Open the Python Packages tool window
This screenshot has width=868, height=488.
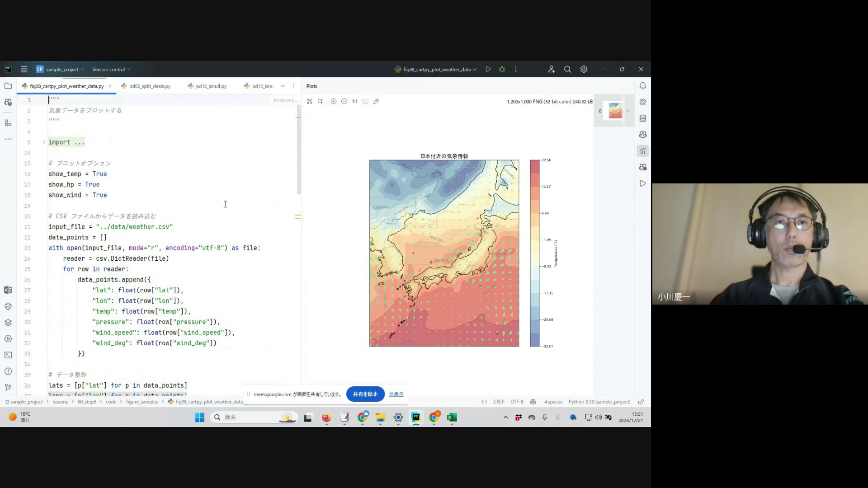click(x=8, y=323)
